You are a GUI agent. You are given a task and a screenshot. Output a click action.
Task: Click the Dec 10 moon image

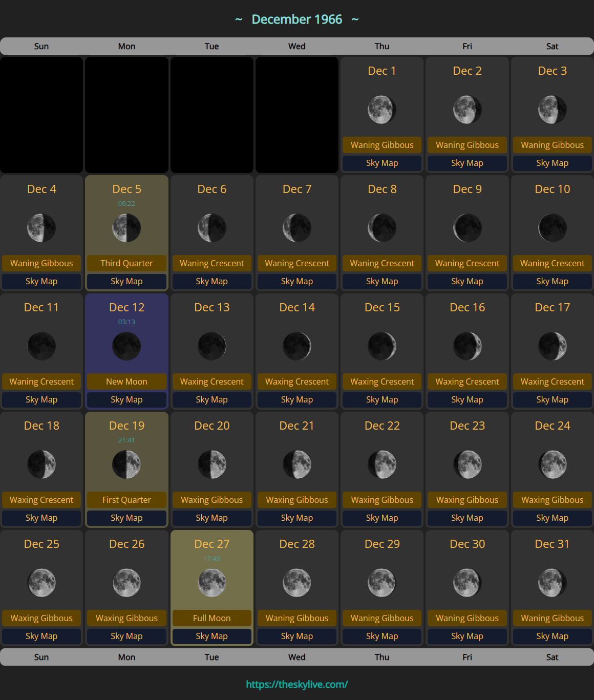click(x=553, y=228)
